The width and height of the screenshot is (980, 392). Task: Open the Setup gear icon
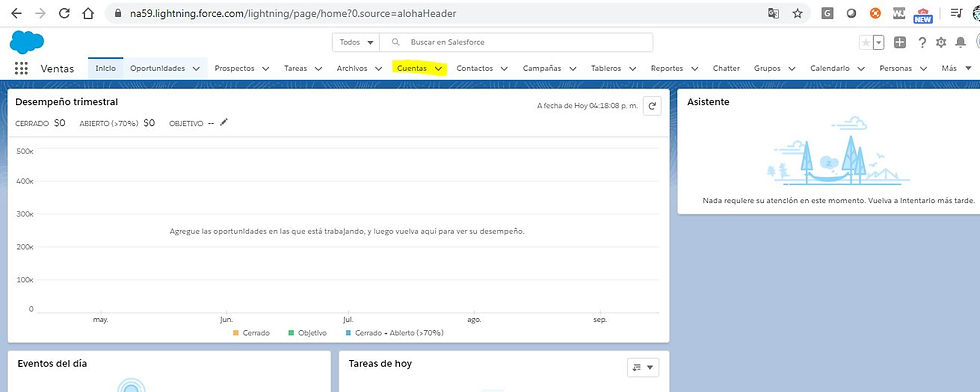(941, 43)
